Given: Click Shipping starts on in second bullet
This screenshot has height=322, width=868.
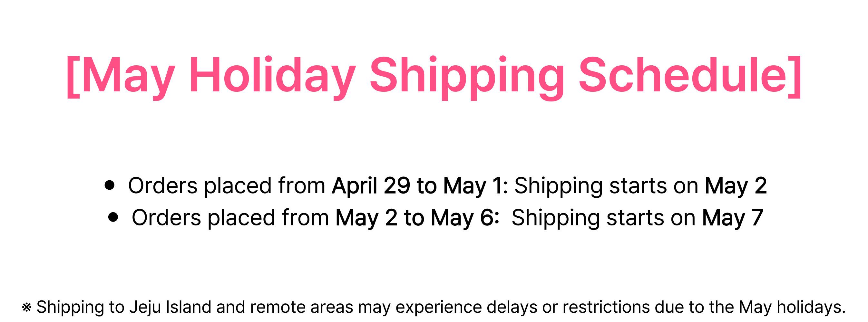Looking at the screenshot, I should pos(603,218).
